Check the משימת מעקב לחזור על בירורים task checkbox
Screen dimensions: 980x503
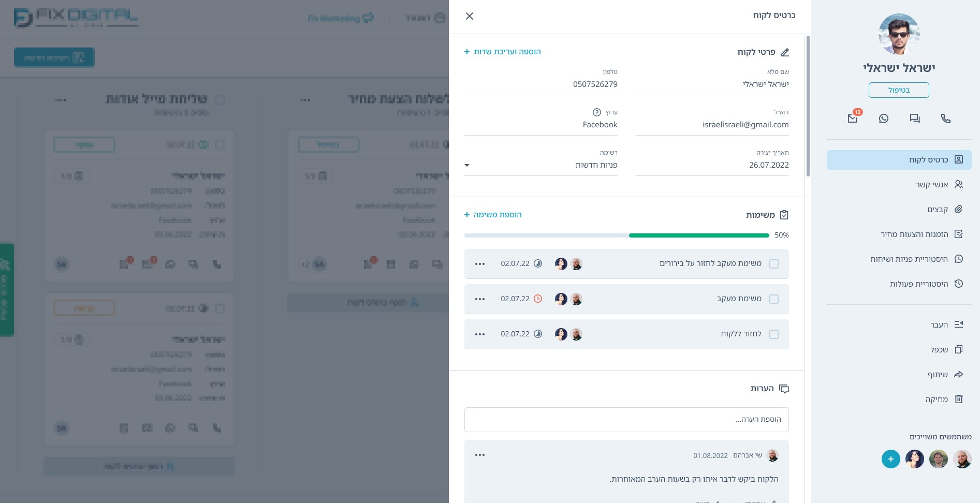[774, 264]
